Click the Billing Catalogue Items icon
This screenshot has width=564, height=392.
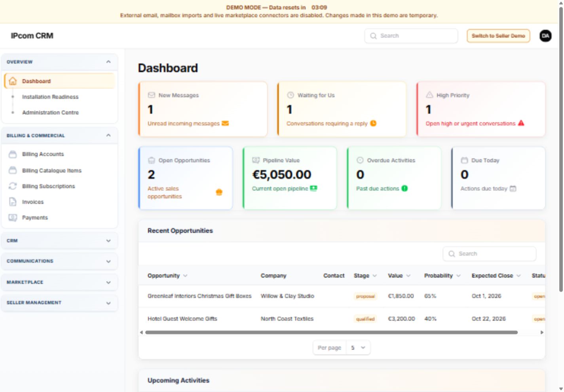click(13, 170)
